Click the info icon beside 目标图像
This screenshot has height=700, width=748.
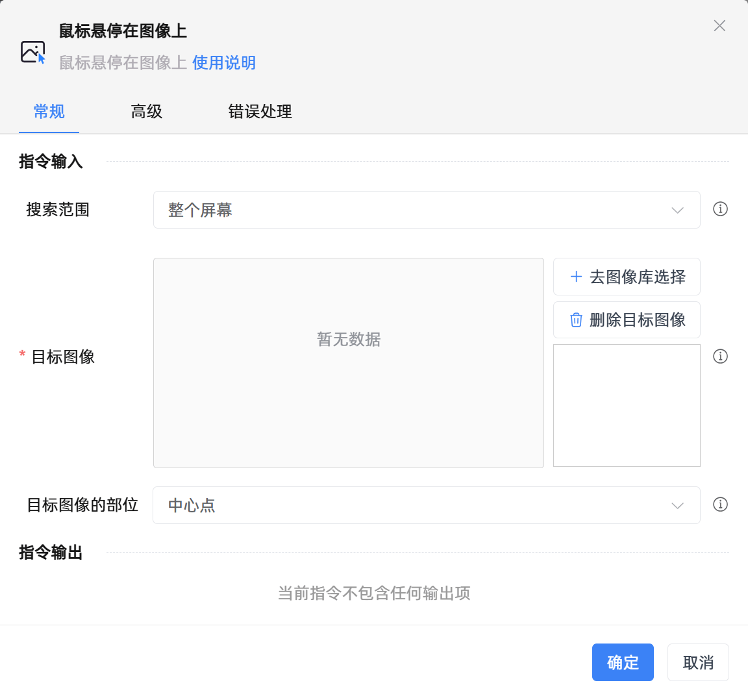click(x=720, y=356)
